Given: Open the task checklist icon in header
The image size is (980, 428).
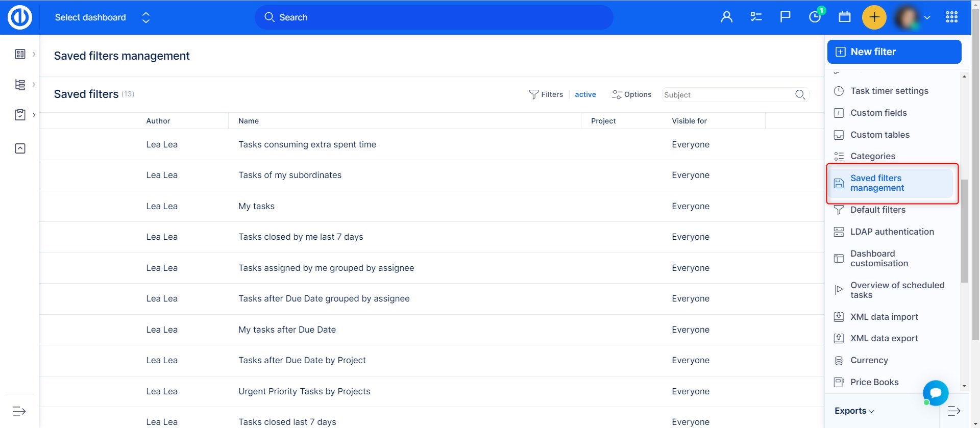Looking at the screenshot, I should 756,17.
